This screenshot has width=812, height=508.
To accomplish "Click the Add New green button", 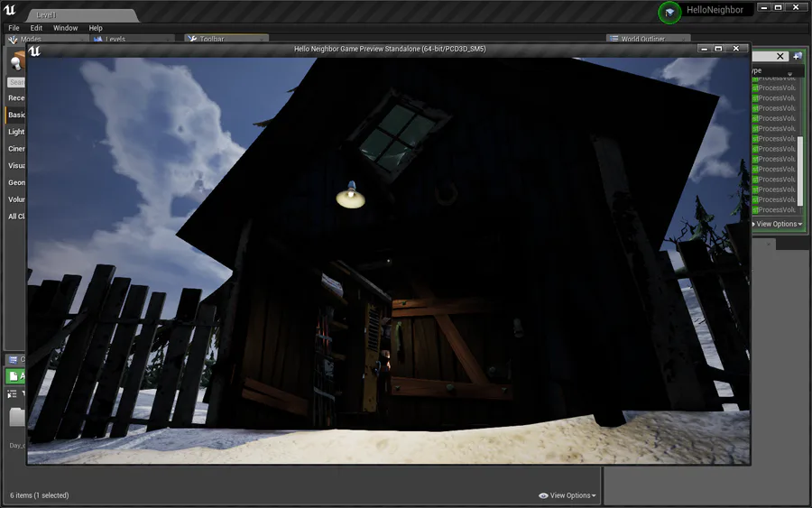I will click(15, 376).
